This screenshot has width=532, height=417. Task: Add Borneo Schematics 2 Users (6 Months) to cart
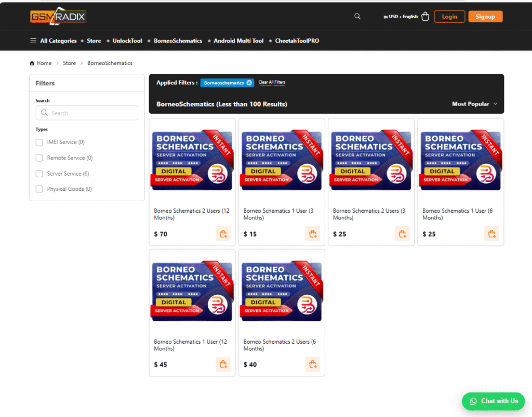pos(312,364)
